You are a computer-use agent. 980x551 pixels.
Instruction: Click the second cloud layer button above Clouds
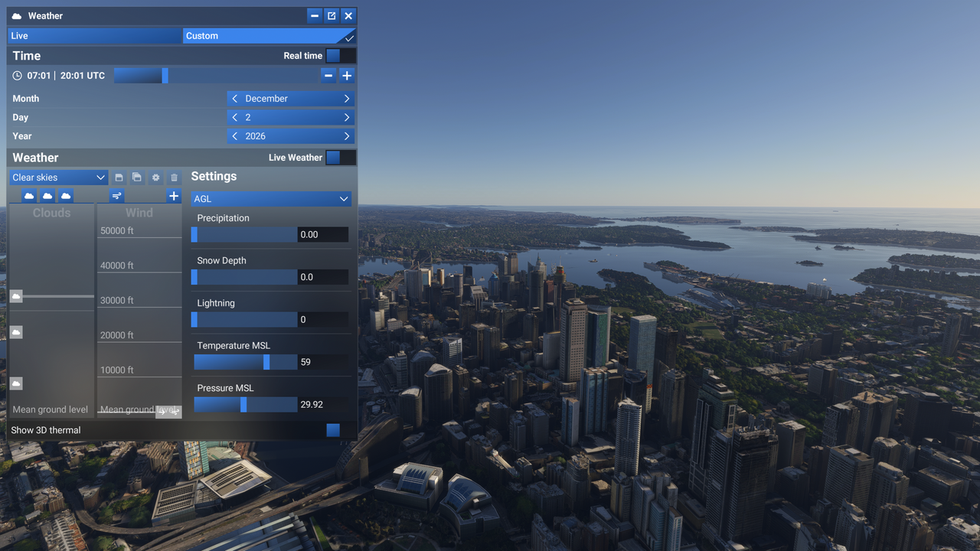pos(47,196)
